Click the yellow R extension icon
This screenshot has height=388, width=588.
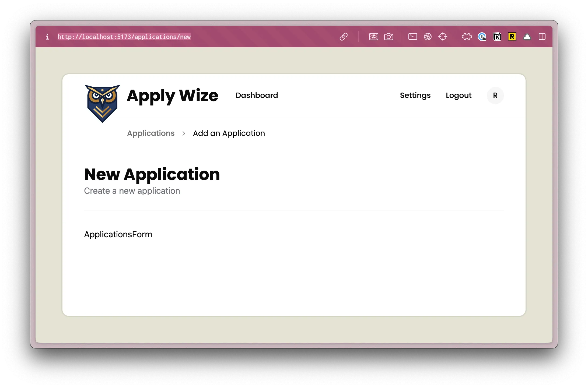512,37
